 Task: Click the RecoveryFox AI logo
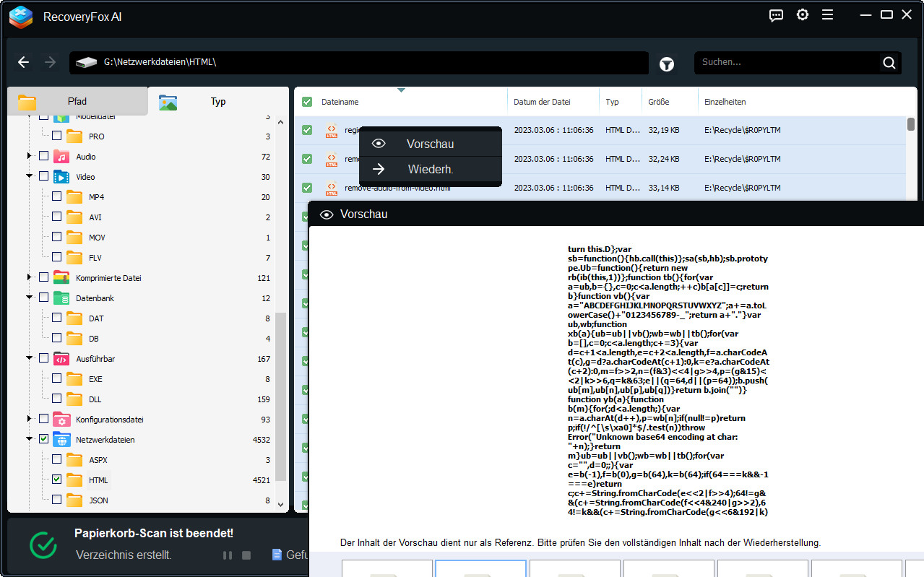pos(21,17)
